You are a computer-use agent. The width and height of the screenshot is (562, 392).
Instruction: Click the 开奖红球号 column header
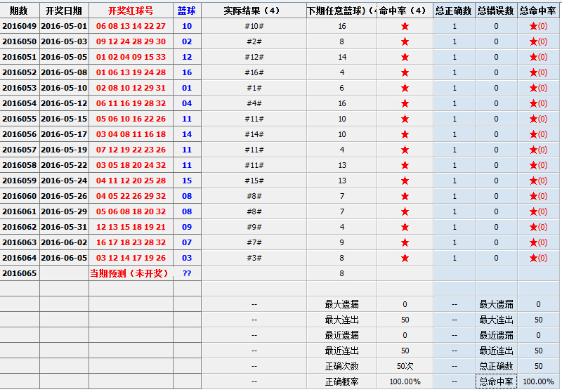[131, 11]
